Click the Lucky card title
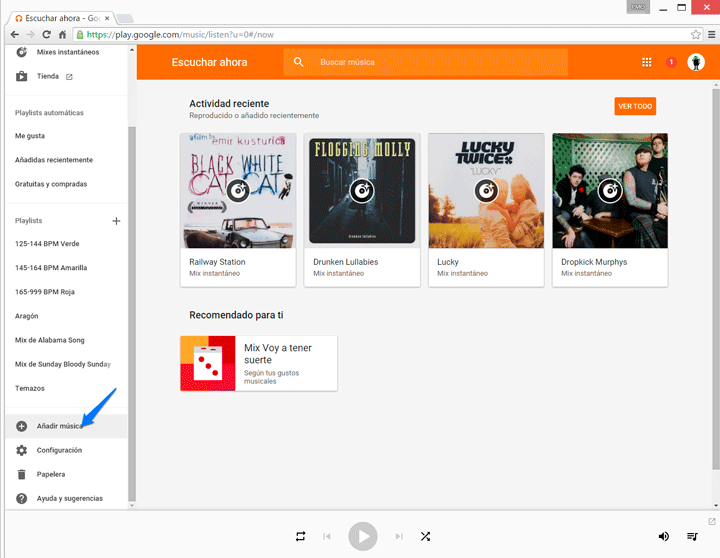Screen dimensions: 720x558 coord(448,262)
